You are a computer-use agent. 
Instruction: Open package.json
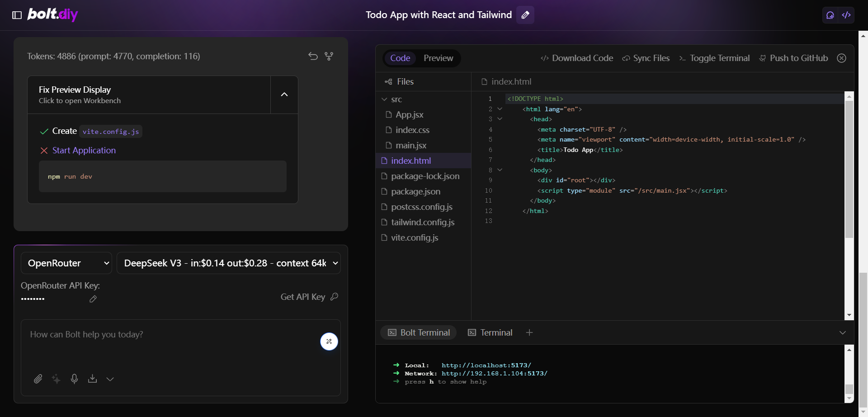pyautogui.click(x=423, y=191)
